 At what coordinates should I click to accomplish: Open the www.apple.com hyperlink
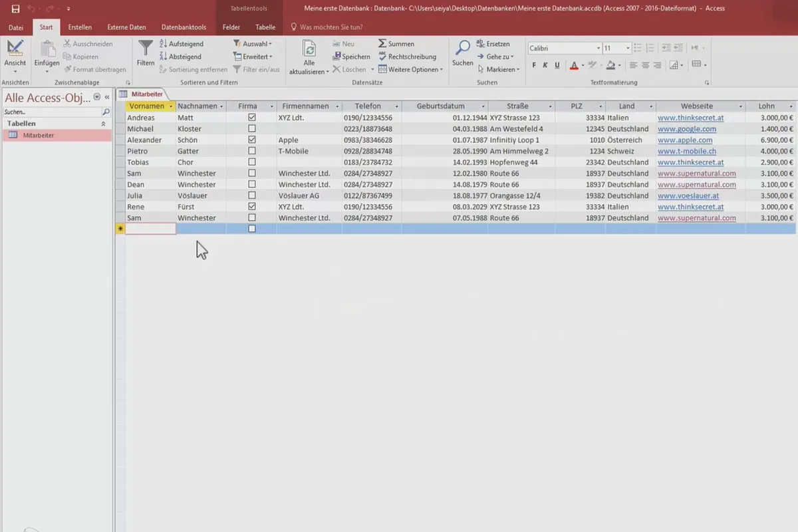pos(685,140)
